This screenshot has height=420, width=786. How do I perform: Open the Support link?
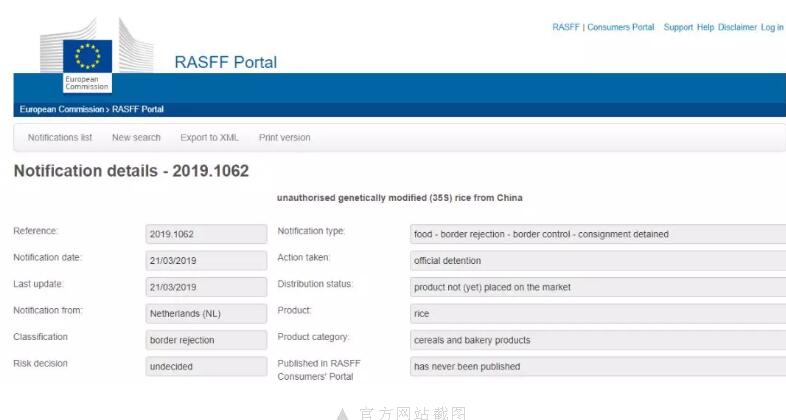[678, 27]
